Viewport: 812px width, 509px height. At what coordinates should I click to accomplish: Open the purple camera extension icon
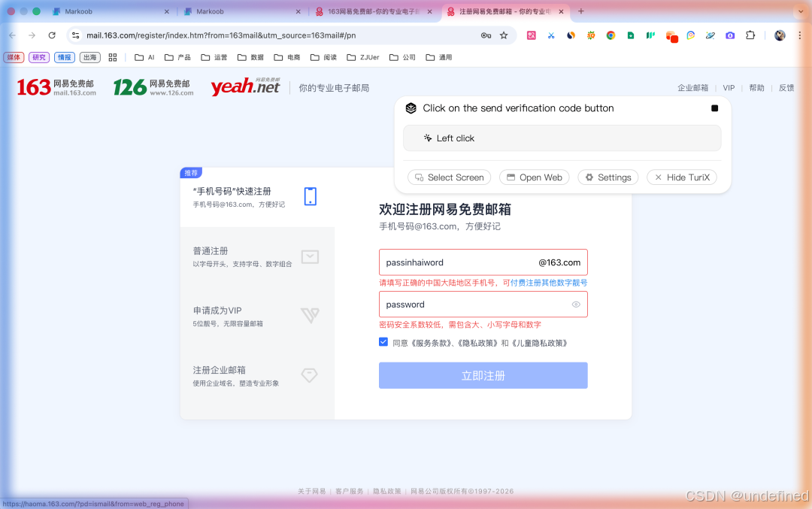[729, 35]
